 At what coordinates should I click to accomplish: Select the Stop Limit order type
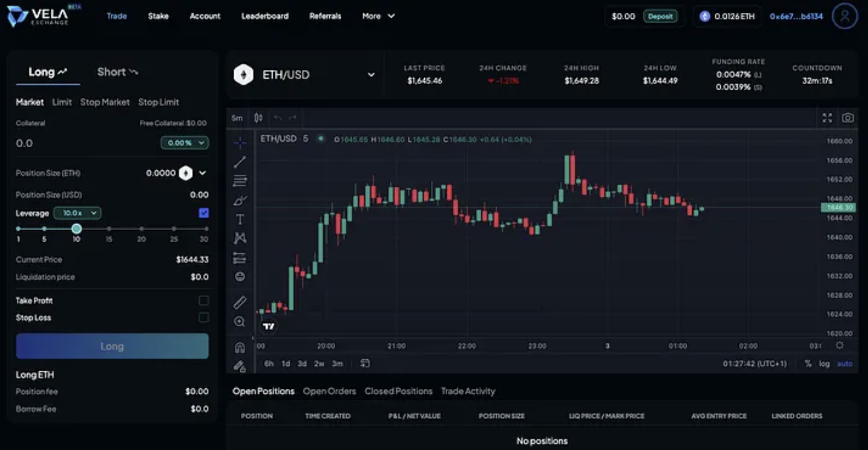(x=159, y=102)
